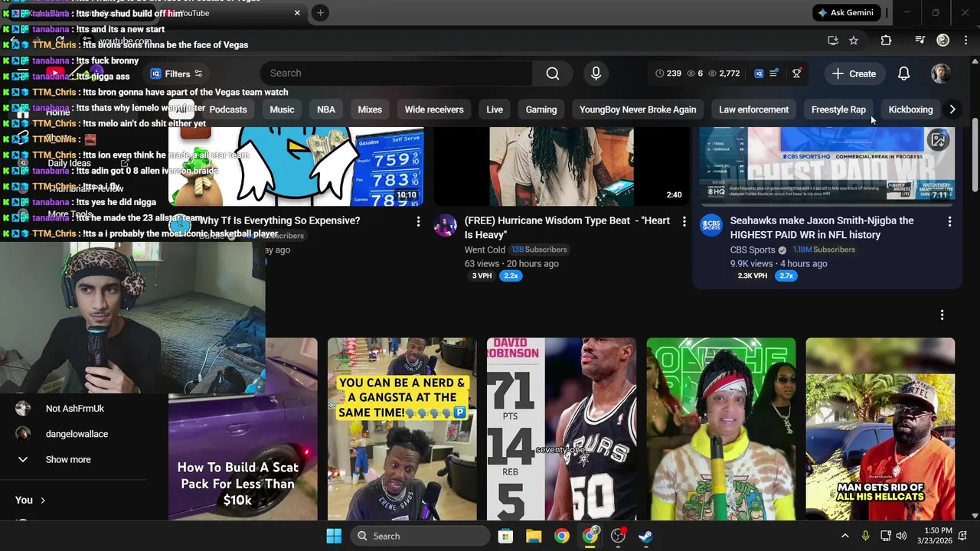Open more options for Seahawks Jaxon Smith-Njigba video
The height and width of the screenshot is (551, 980).
(949, 221)
